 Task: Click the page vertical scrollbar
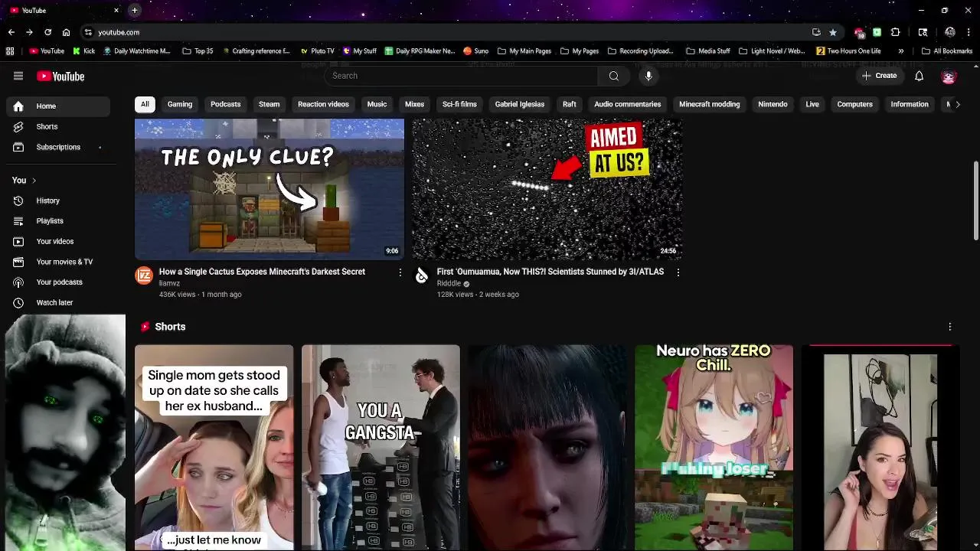pos(975,201)
